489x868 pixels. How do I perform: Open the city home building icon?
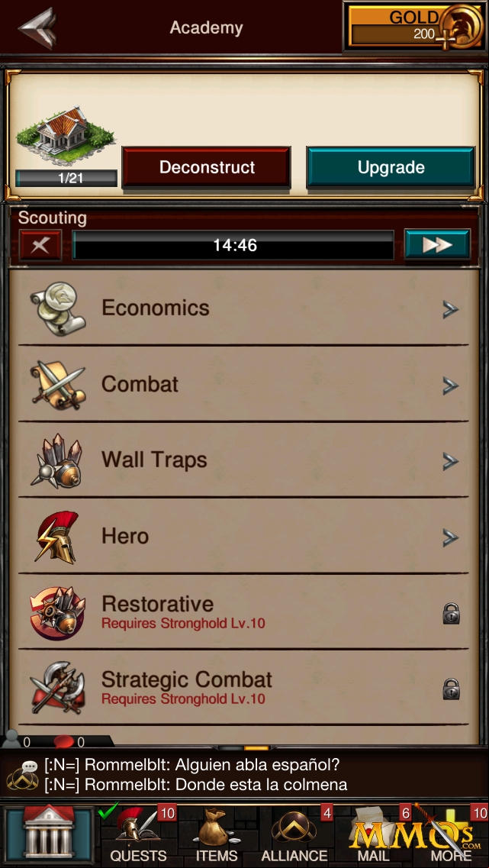(x=50, y=834)
